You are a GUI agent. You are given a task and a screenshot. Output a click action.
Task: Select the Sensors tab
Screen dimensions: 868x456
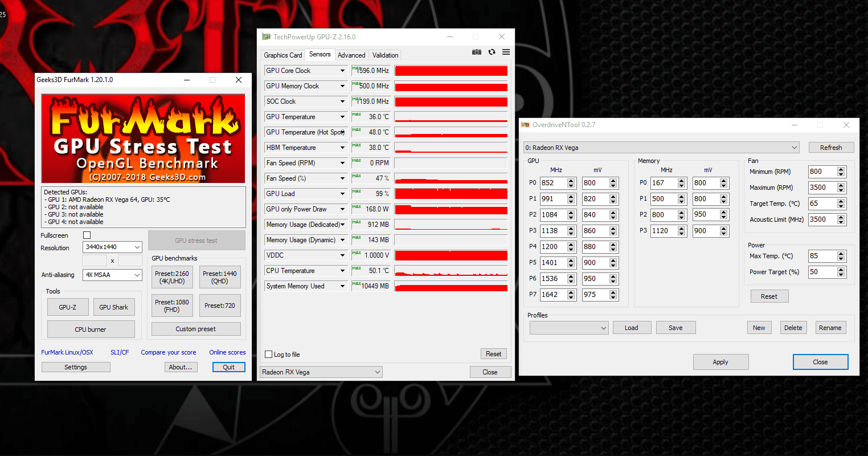tap(320, 54)
